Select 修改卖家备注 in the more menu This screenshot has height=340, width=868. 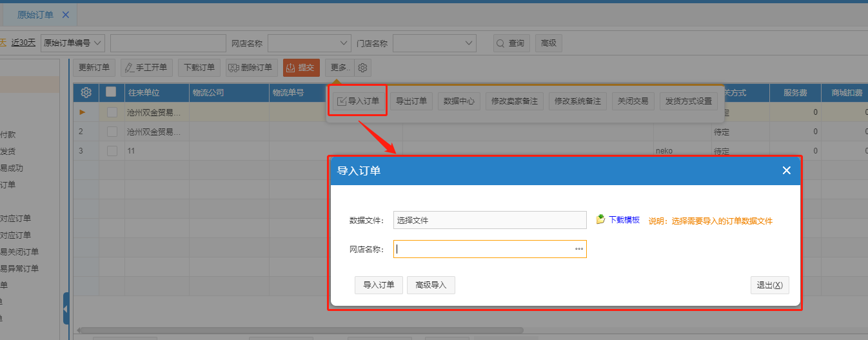(x=515, y=101)
